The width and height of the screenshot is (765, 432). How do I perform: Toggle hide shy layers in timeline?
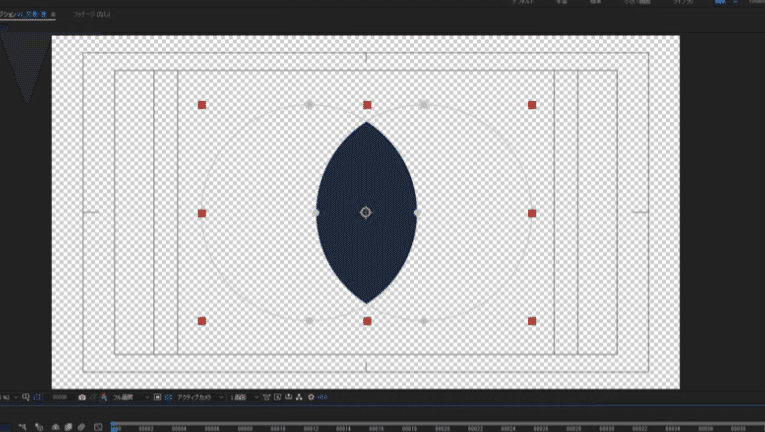pos(56,427)
